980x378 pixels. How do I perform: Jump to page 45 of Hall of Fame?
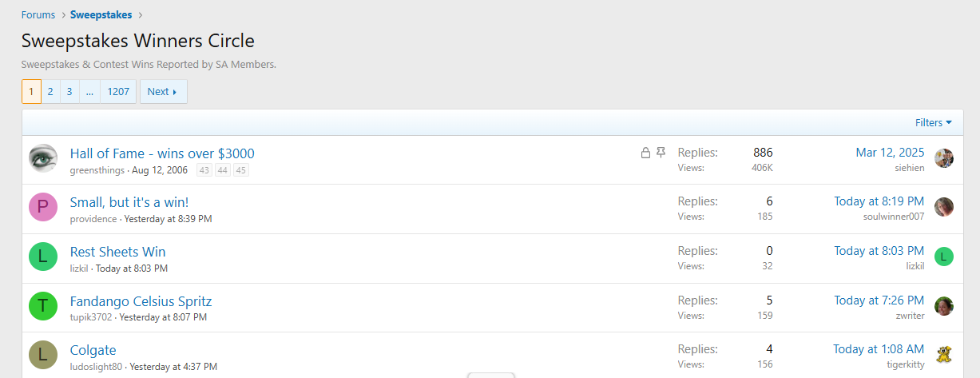tap(241, 169)
